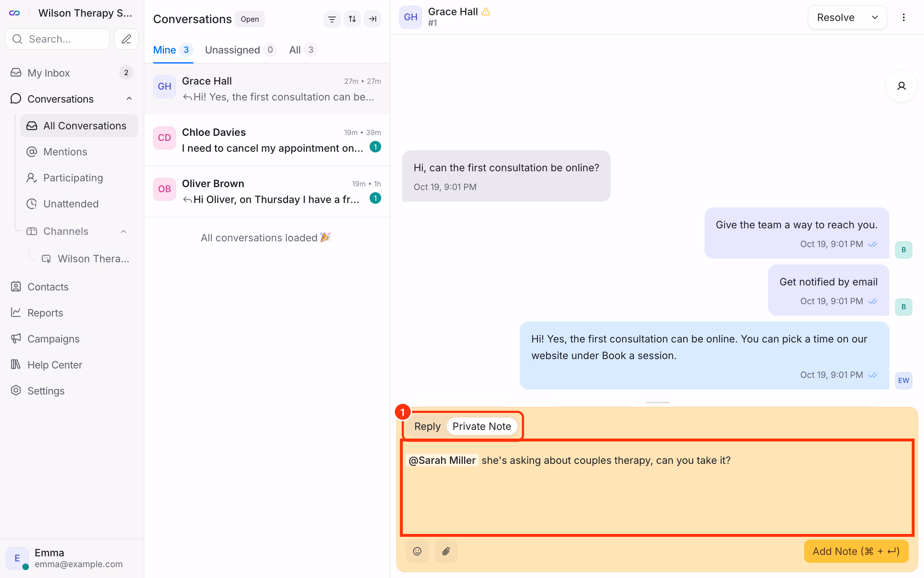
Task: Click the sidebar Search field
Action: [x=58, y=39]
